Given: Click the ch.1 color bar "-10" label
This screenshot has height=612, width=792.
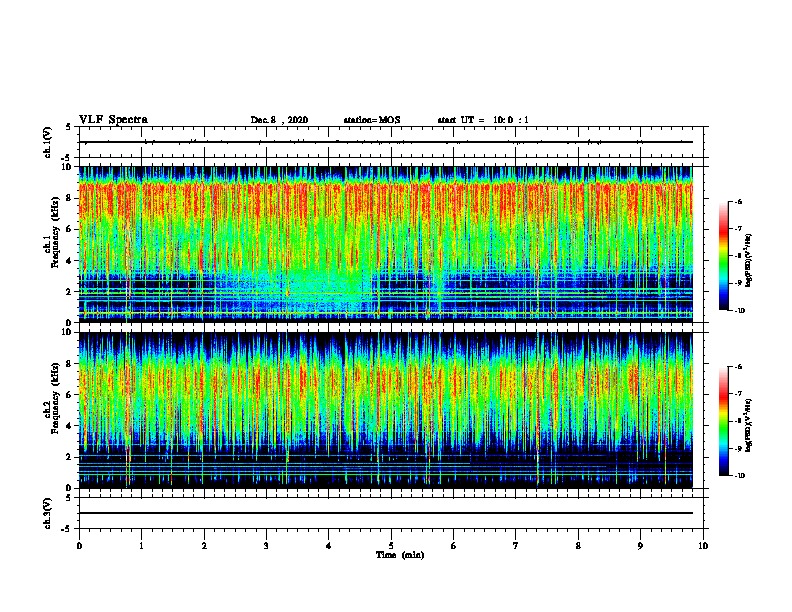Looking at the screenshot, I should pyautogui.click(x=739, y=311).
